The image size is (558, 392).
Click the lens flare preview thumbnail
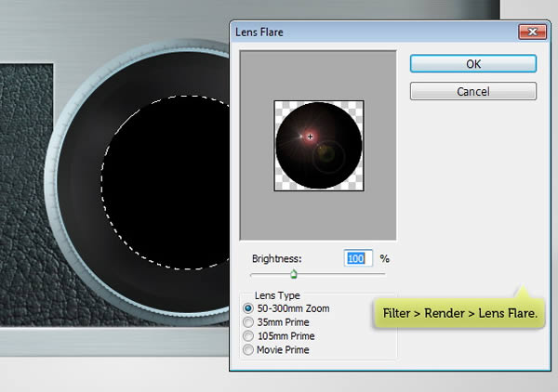point(319,146)
